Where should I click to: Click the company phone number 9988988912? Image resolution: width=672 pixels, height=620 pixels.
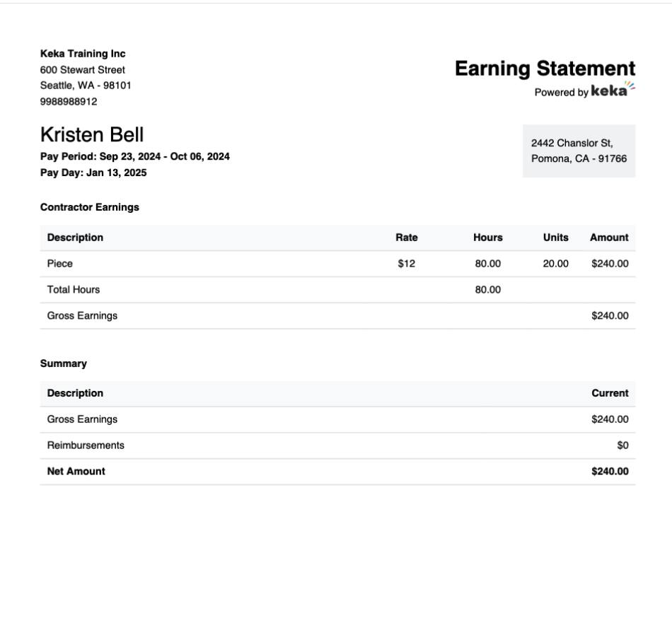click(x=69, y=101)
